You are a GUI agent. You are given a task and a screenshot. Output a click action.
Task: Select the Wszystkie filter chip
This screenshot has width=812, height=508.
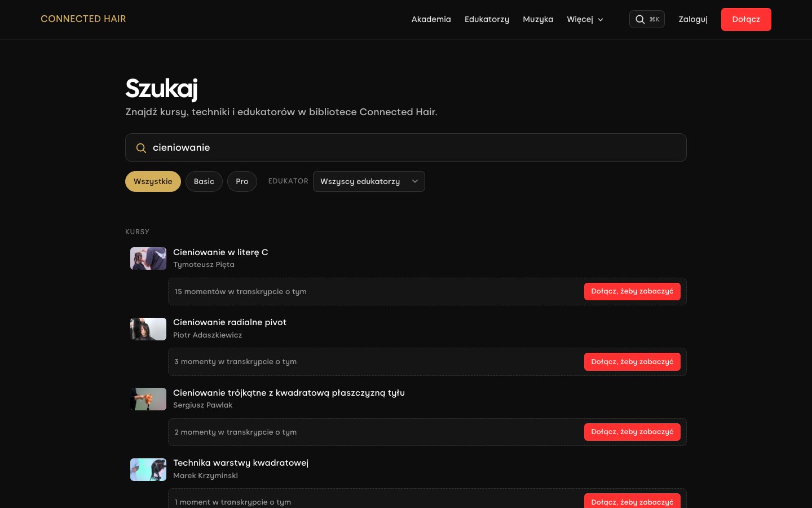(x=153, y=181)
